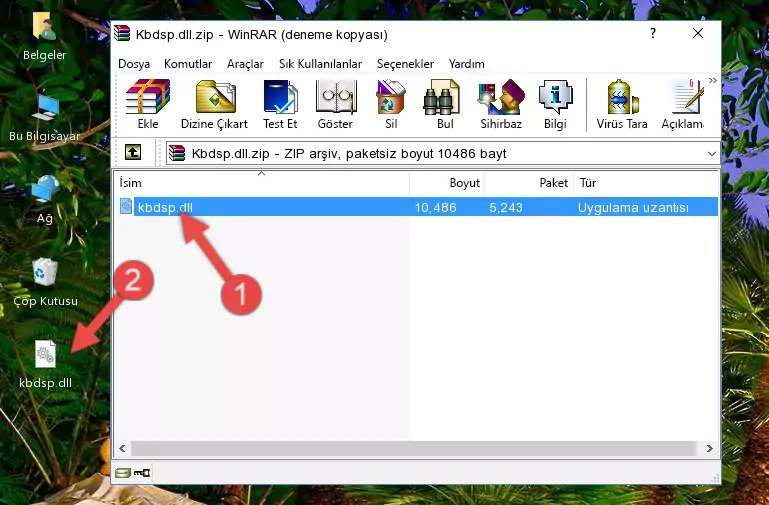Click the Dizine Çıkart extract icon
This screenshot has height=505, width=769.
click(x=215, y=104)
